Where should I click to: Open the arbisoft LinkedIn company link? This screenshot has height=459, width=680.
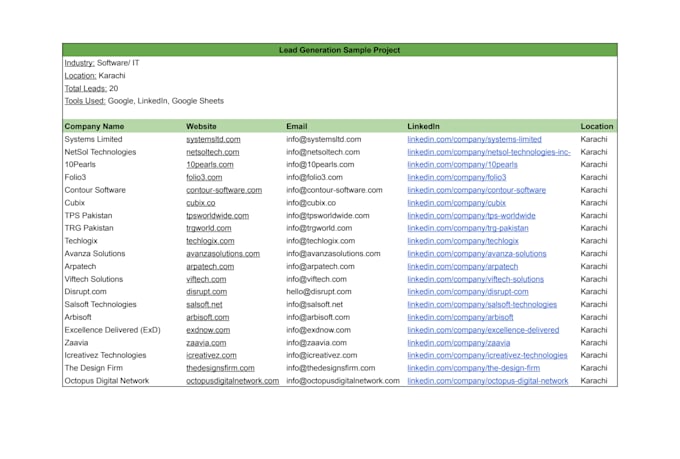point(460,317)
